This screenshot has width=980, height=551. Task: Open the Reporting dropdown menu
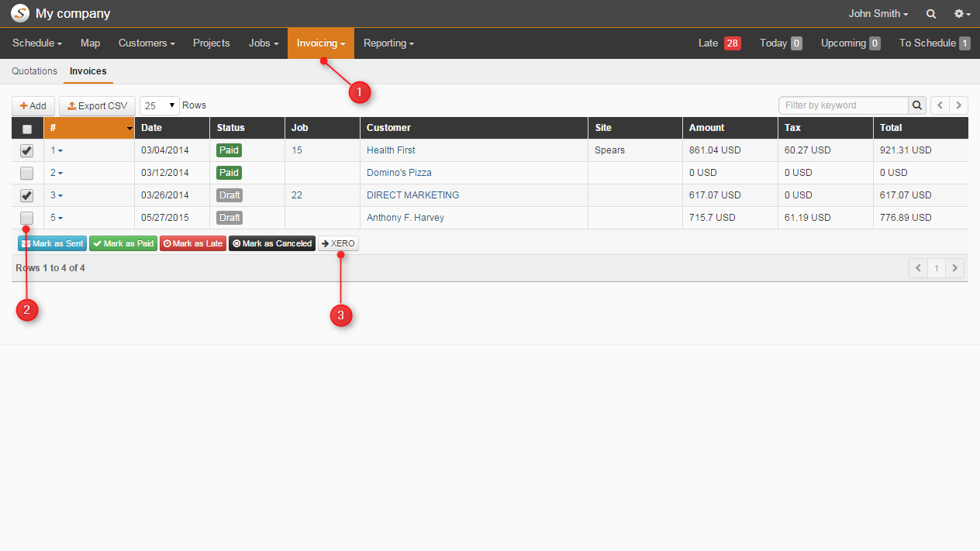coord(388,43)
